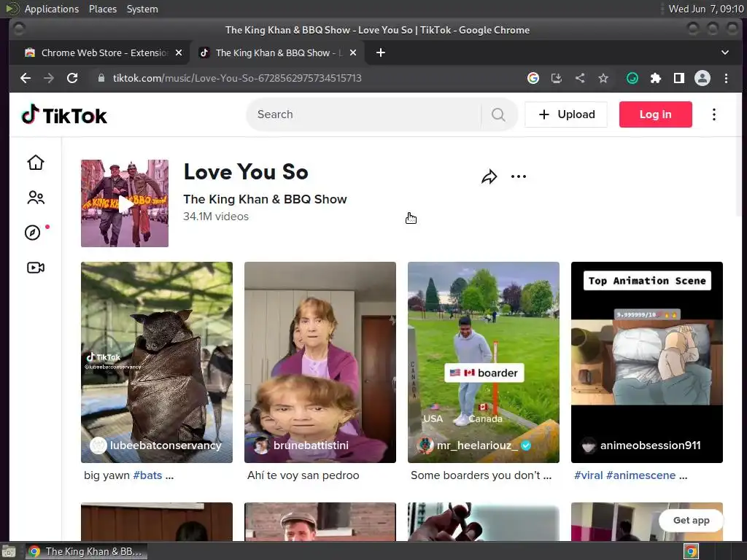This screenshot has width=747, height=560.
Task: Click the #viral hashtag link
Action: pyautogui.click(x=589, y=475)
